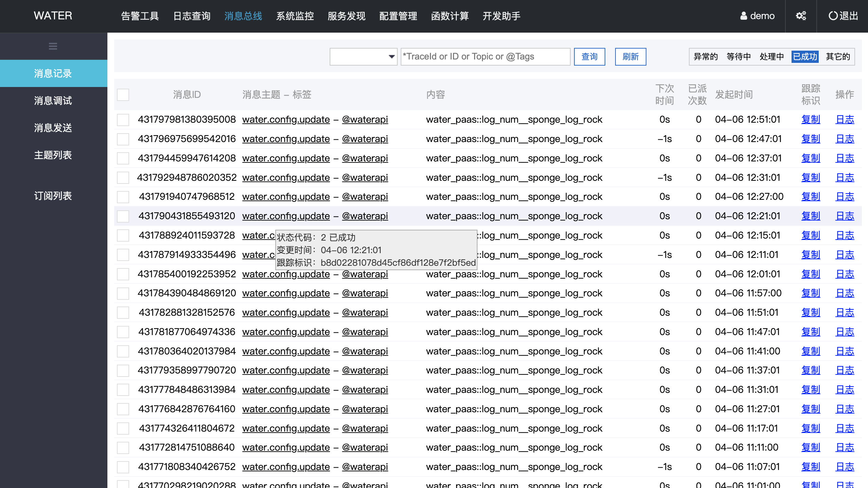
Task: Open 日志 for 11:07:01 row
Action: pyautogui.click(x=845, y=467)
